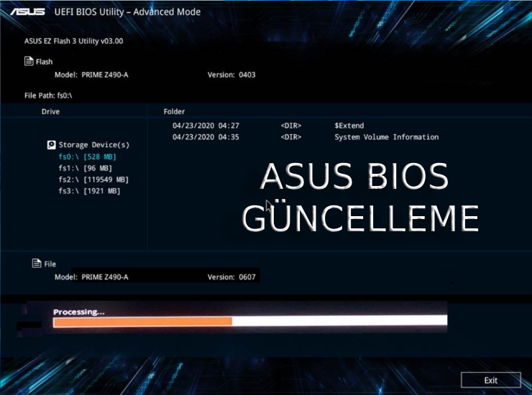Expand the Storage Device(s) list
The width and height of the screenshot is (532, 395).
point(93,145)
